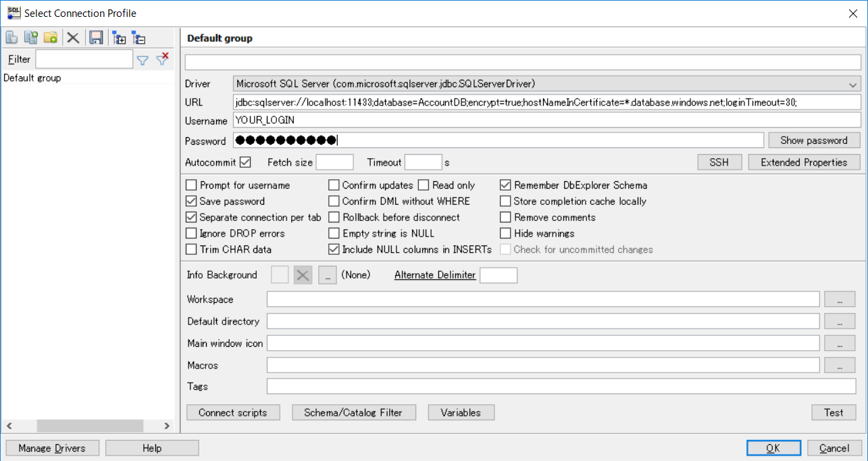Viewport: 868px width, 461px height.
Task: Collapse all profile groups
Action: (x=140, y=37)
